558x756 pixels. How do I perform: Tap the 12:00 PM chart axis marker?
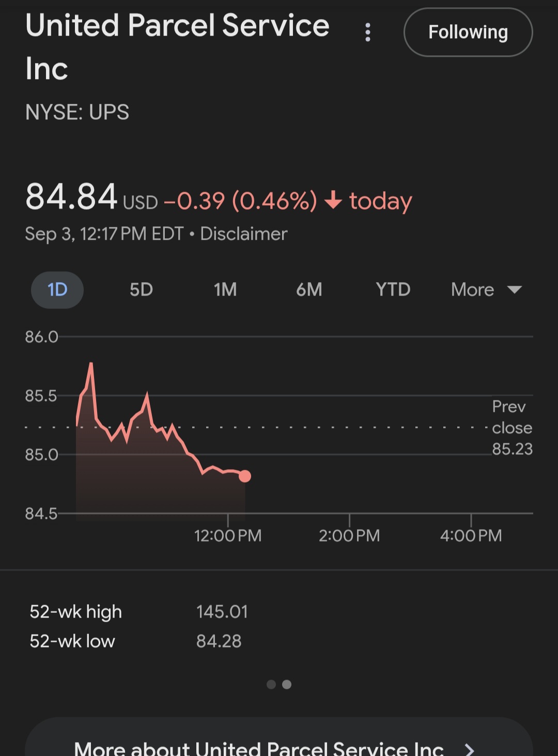click(x=228, y=535)
